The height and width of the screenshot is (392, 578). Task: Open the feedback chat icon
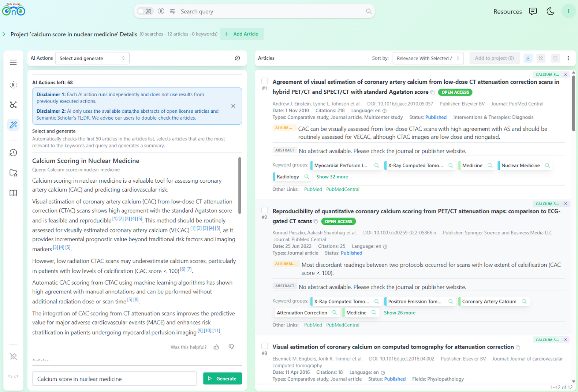click(533, 11)
